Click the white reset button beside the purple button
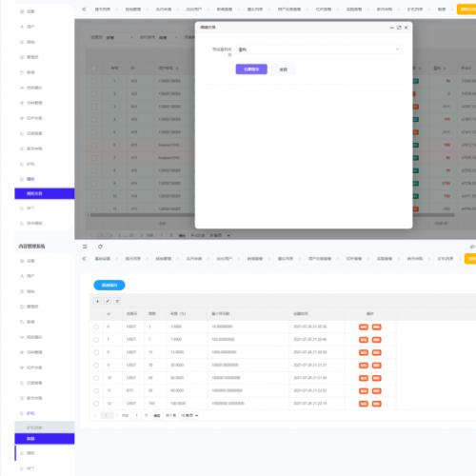The image size is (476, 476). click(x=284, y=69)
